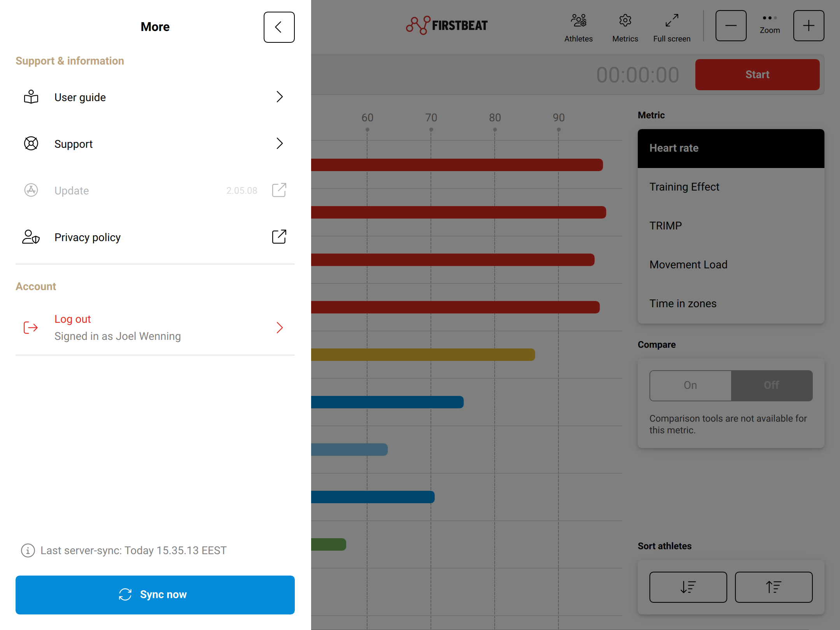The width and height of the screenshot is (840, 630).
Task: Sort athletes in descending order
Action: [688, 587]
